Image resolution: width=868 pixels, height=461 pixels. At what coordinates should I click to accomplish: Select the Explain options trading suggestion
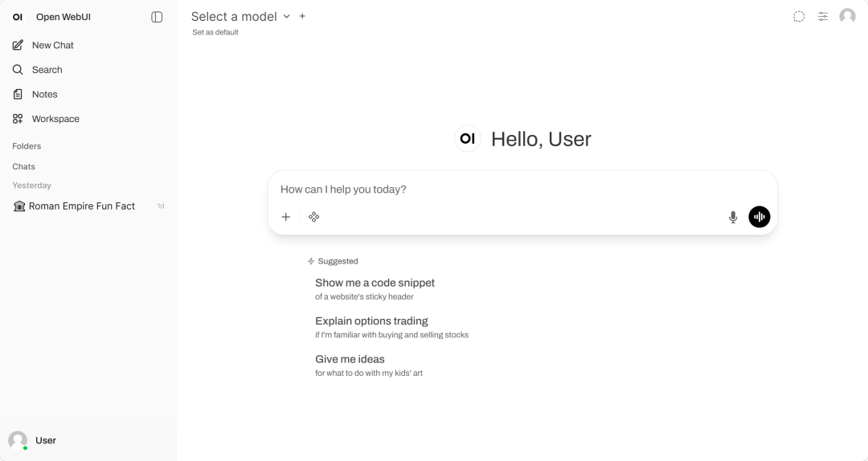(392, 327)
